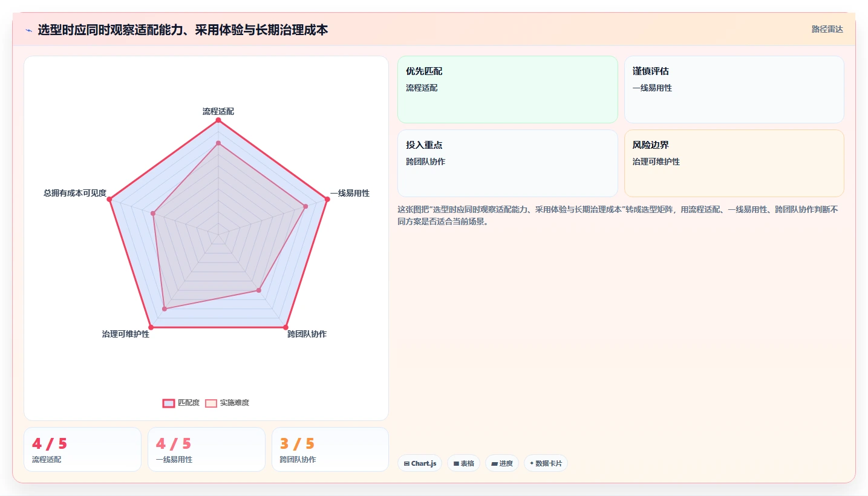This screenshot has width=868, height=496.
Task: Click the 流程适配 radar axis label
Action: pos(218,111)
